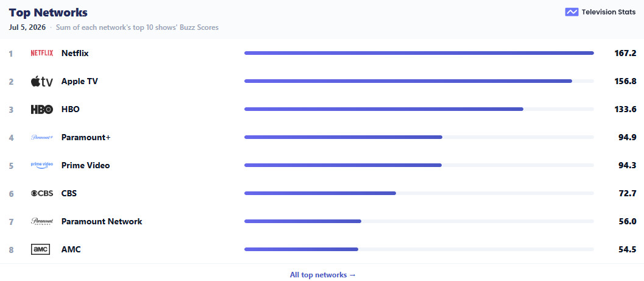The height and width of the screenshot is (281, 644).
Task: Click the Apple TV logo icon
Action: (42, 81)
